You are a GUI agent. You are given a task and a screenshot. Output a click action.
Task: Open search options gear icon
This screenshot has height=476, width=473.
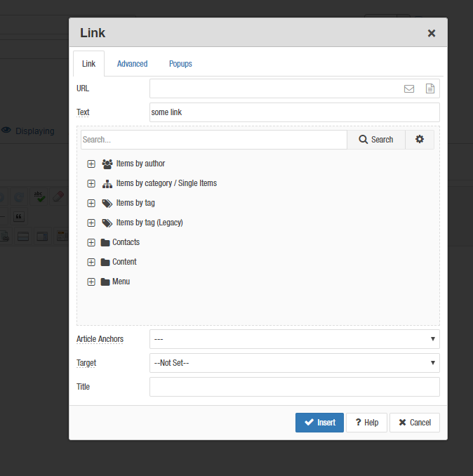point(420,140)
